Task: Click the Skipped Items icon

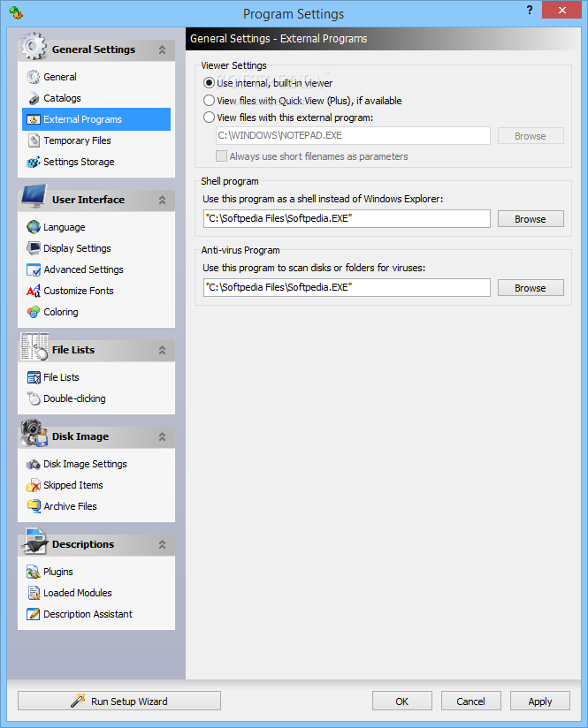Action: coord(33,485)
